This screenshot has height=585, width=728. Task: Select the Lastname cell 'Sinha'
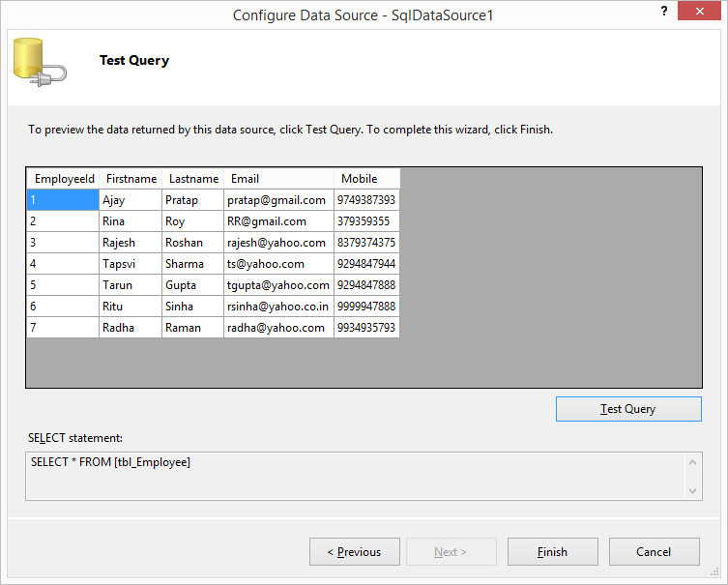(x=192, y=307)
